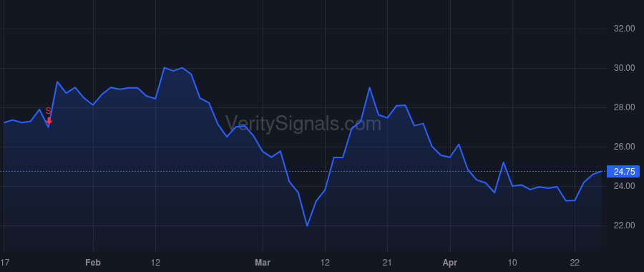Click the red S sell signal marker

point(49,115)
